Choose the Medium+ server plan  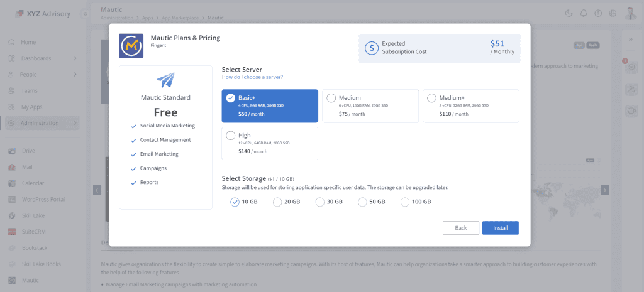tap(470, 105)
